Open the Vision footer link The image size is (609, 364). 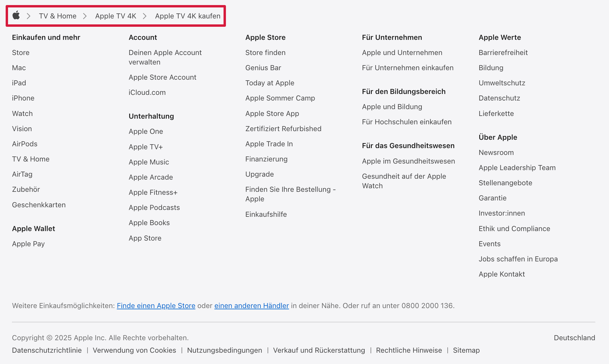[22, 129]
